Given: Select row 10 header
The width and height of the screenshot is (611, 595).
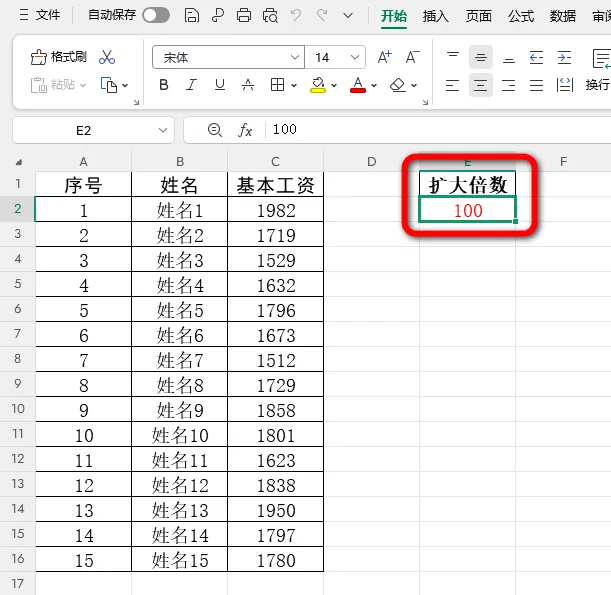Looking at the screenshot, I should pyautogui.click(x=18, y=409).
